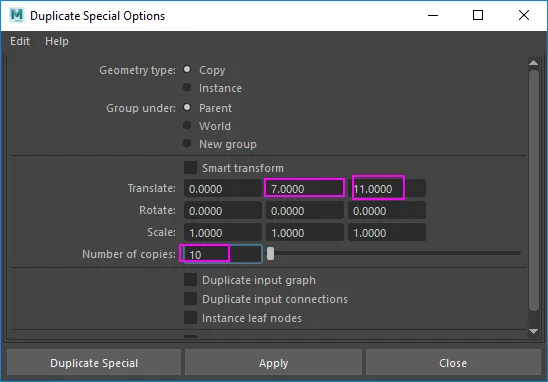Click the Translate Y field showing 7.0000

tap(304, 189)
